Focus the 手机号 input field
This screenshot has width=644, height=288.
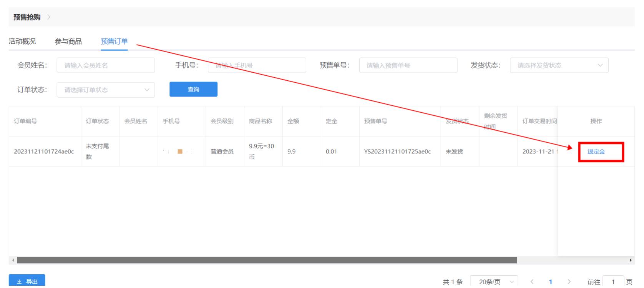coord(257,65)
